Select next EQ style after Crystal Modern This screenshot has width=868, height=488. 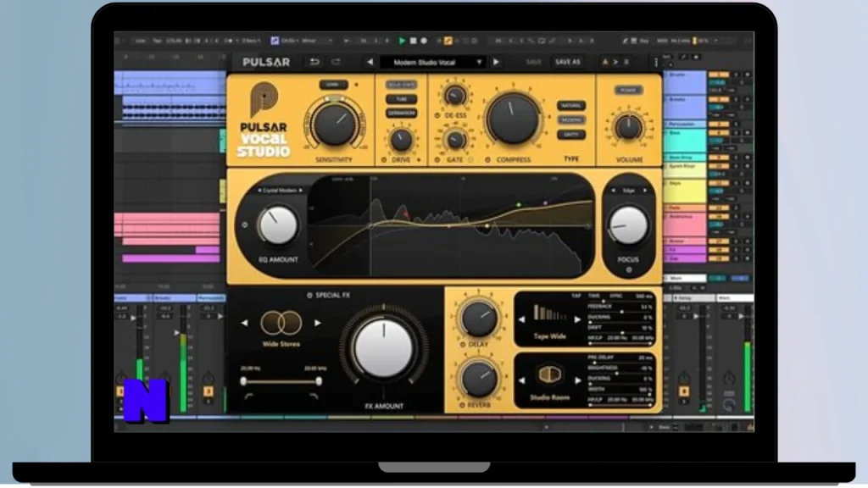pos(301,191)
